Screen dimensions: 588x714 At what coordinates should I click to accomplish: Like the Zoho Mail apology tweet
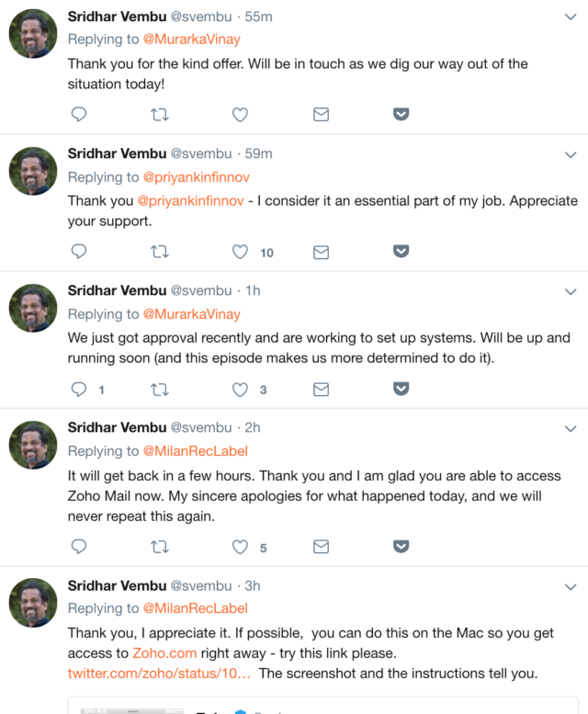(x=240, y=547)
